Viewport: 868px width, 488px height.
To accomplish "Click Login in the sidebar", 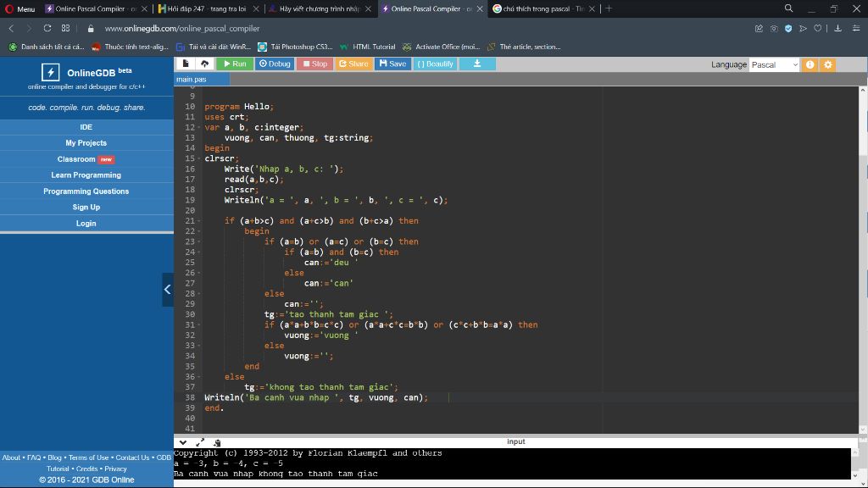I will (86, 223).
